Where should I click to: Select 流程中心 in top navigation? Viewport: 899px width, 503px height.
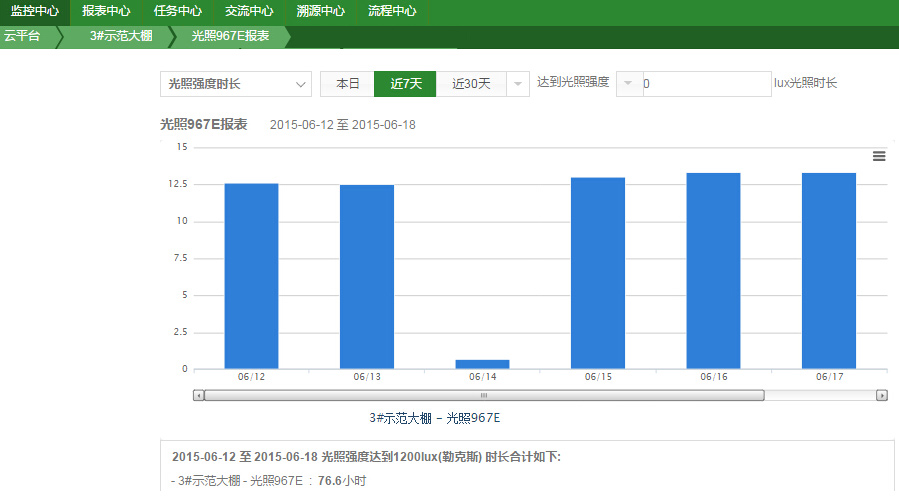coord(392,11)
